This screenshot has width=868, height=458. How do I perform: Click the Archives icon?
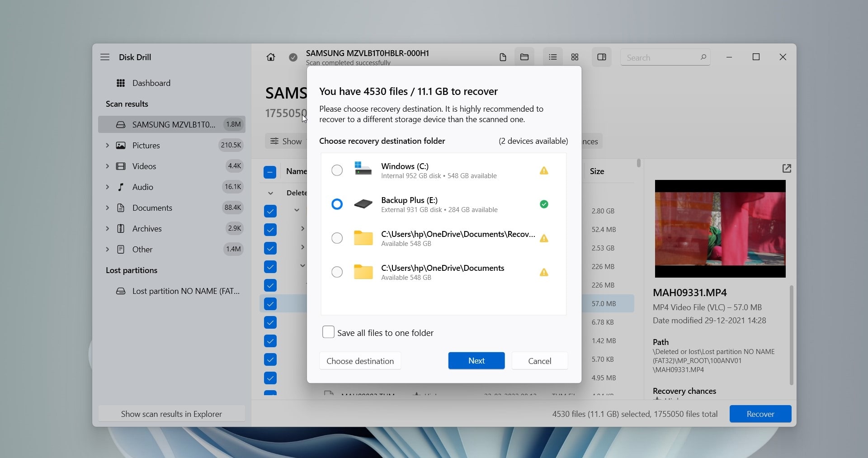coord(121,229)
